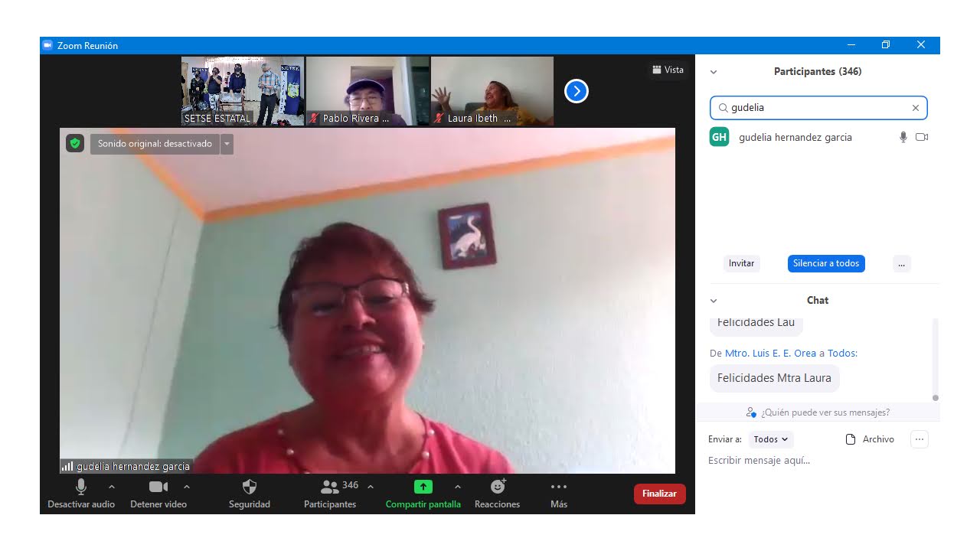The height and width of the screenshot is (551, 980).
Task: Open the Vista layout menu
Action: click(668, 70)
